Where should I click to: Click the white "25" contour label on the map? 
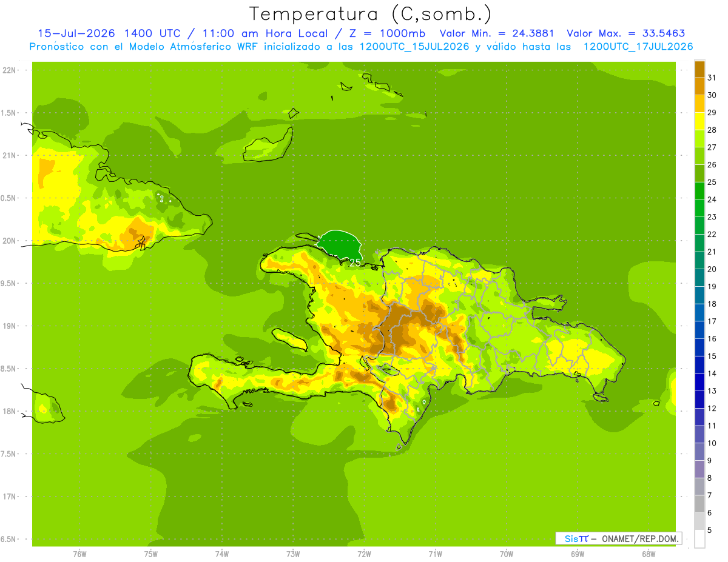tap(356, 263)
